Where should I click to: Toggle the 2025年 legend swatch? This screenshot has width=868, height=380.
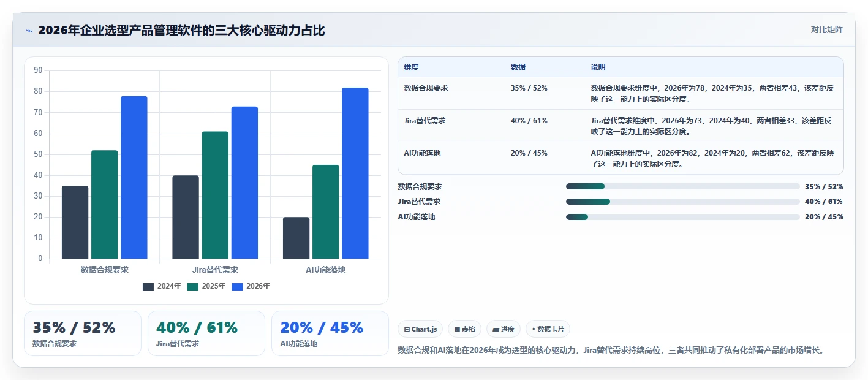click(x=193, y=286)
